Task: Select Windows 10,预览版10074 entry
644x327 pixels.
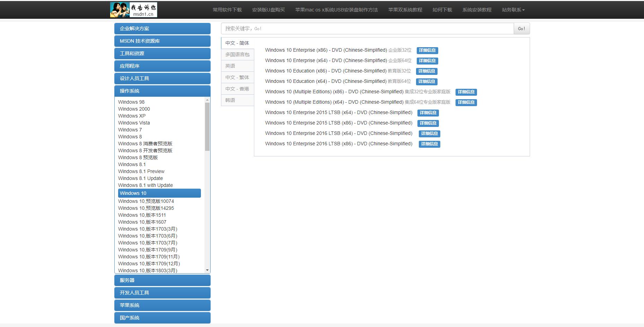Action: [x=146, y=201]
